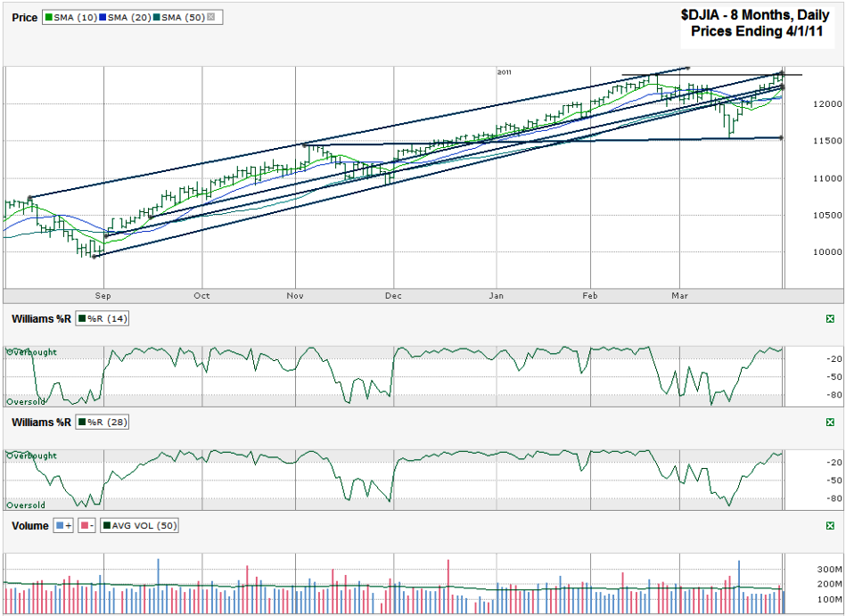The width and height of the screenshot is (846, 616).
Task: Click the 100M volume axis label
Action: coord(829,599)
